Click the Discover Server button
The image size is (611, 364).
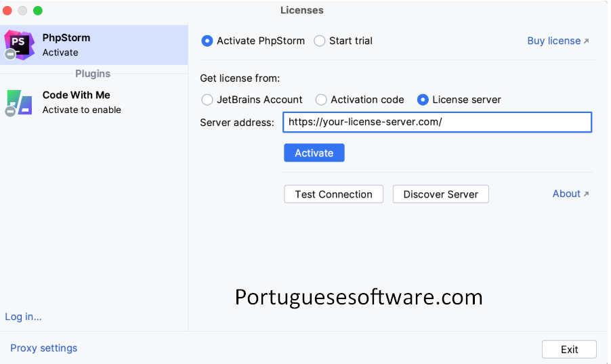pos(441,194)
